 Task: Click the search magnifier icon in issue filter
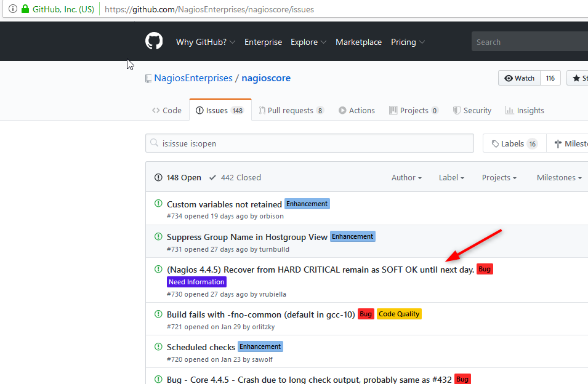[x=155, y=144]
